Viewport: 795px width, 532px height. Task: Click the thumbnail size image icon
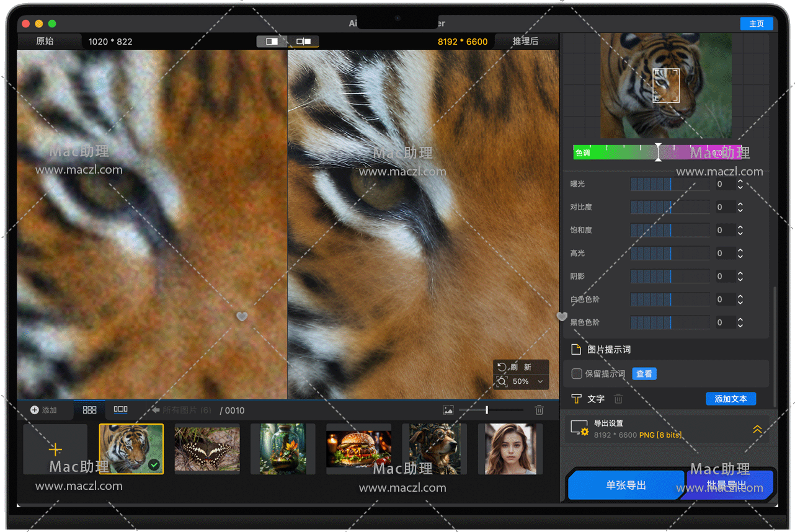click(448, 410)
